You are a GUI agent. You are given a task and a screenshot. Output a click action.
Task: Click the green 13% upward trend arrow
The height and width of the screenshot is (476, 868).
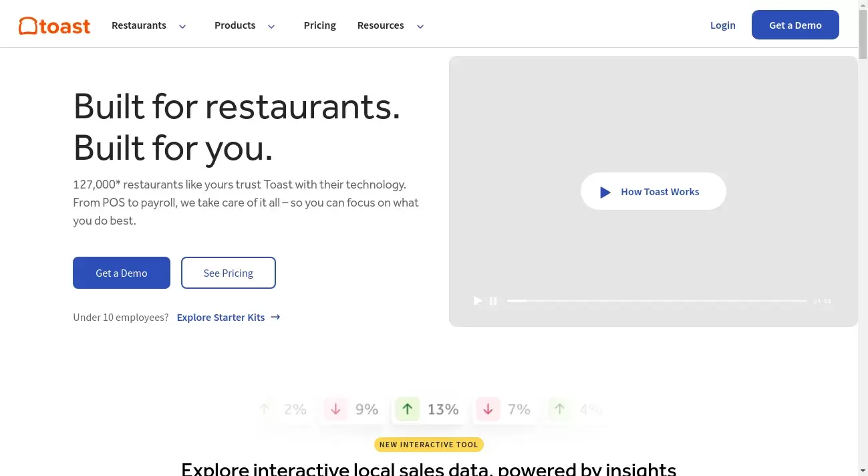(x=408, y=408)
